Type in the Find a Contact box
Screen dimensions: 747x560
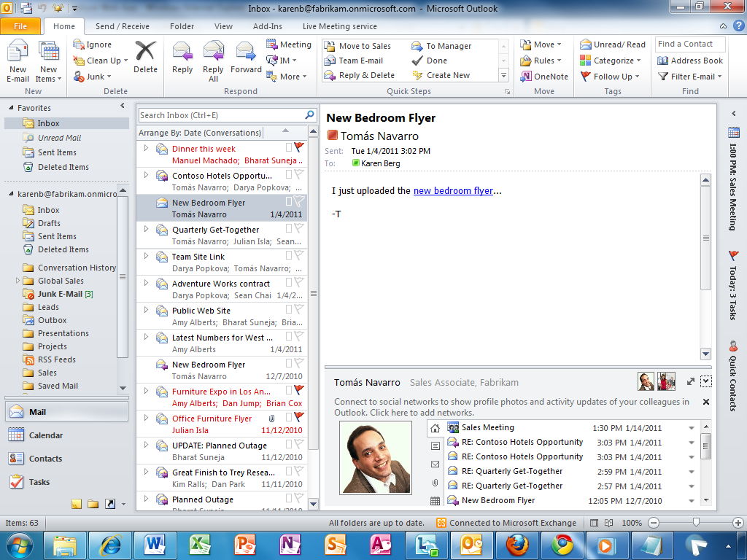click(690, 44)
